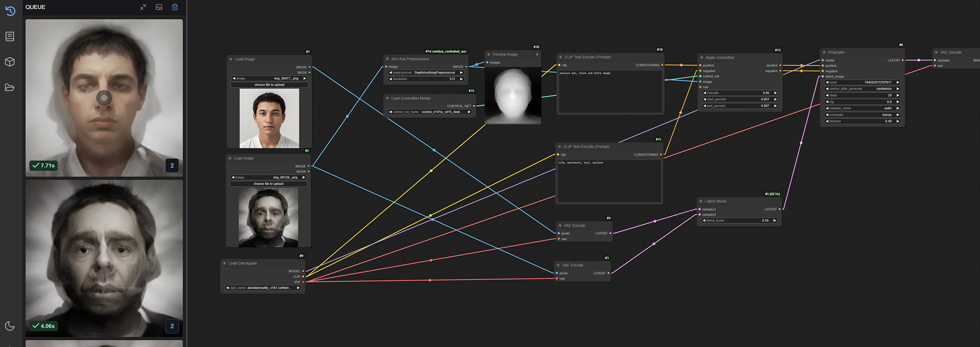The height and width of the screenshot is (347, 980).
Task: Open batch count badge on 7.71s result
Action: 172,166
